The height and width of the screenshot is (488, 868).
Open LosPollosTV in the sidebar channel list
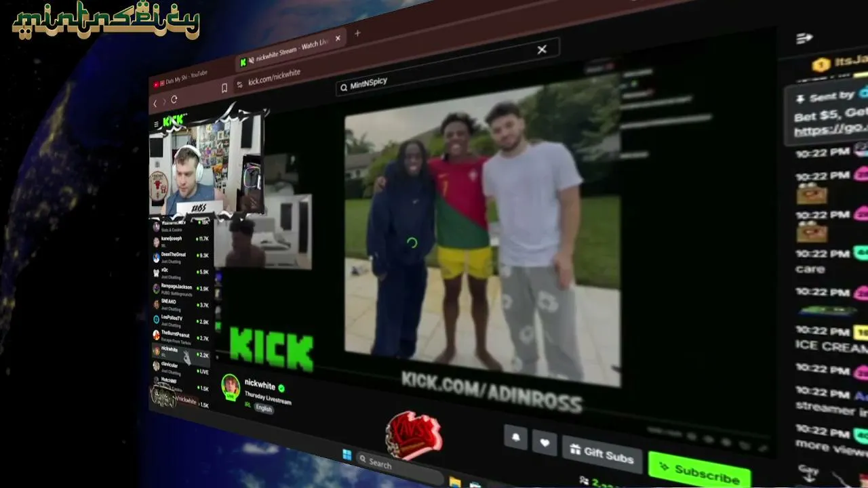(181, 321)
